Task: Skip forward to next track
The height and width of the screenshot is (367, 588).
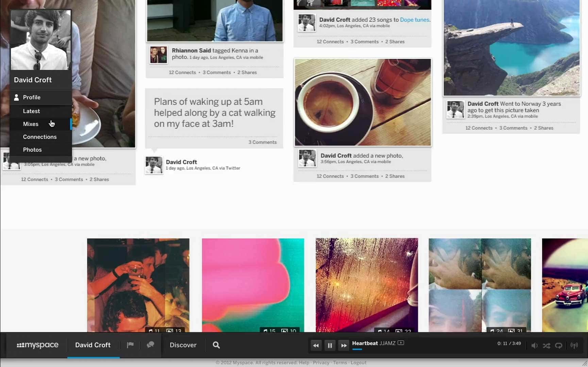Action: pos(344,346)
